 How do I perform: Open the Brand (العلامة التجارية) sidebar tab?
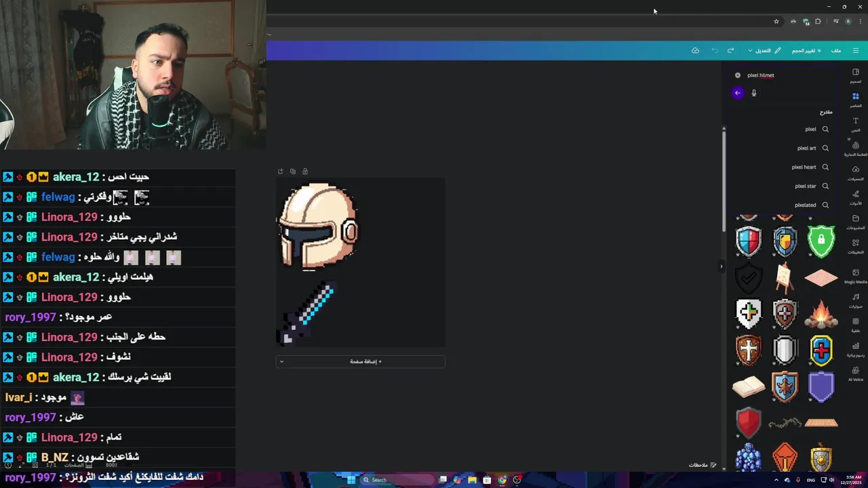pyautogui.click(x=856, y=148)
